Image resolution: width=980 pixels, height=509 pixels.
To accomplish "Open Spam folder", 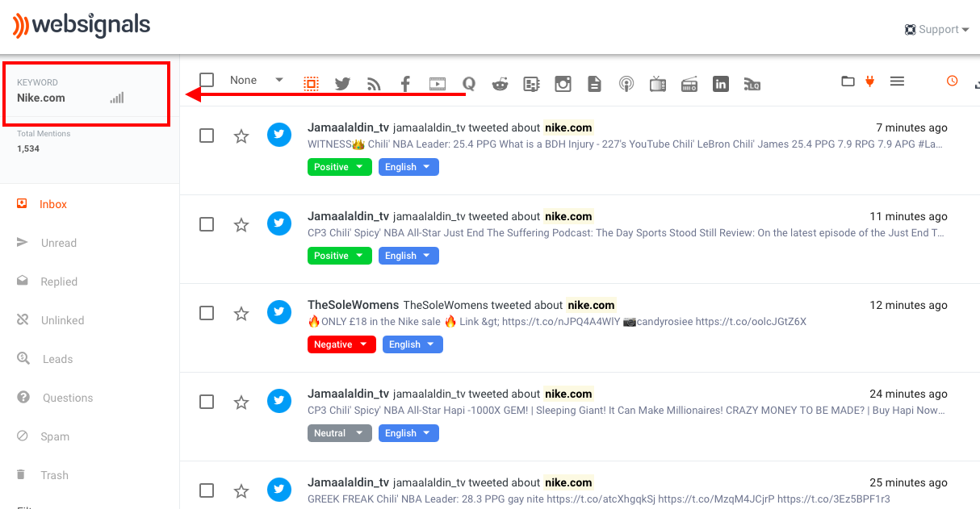I will click(x=55, y=436).
